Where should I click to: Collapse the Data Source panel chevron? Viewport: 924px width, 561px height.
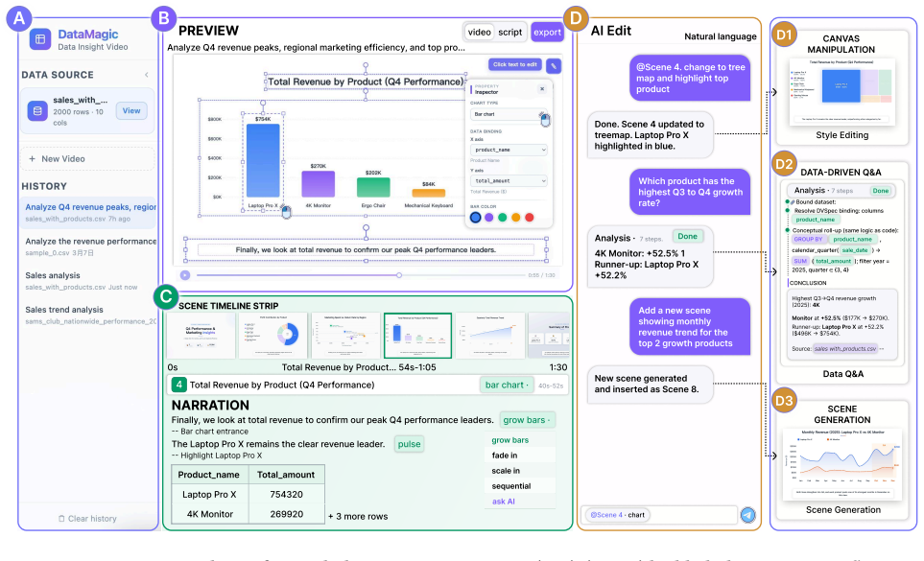tap(146, 75)
